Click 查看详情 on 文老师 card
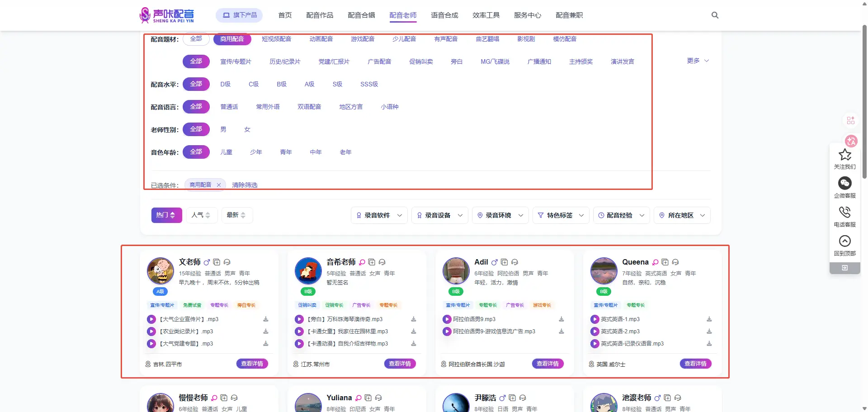The width and height of the screenshot is (868, 412). click(x=252, y=364)
